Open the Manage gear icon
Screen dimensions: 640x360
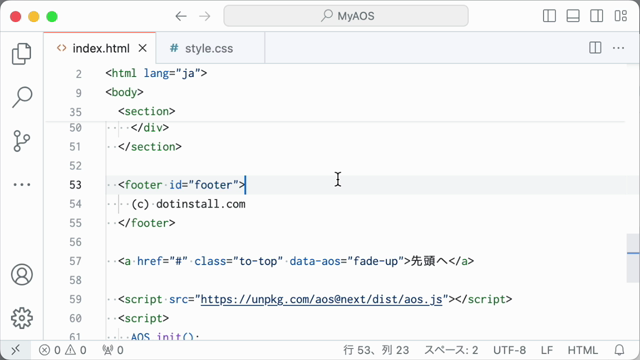[x=22, y=318]
